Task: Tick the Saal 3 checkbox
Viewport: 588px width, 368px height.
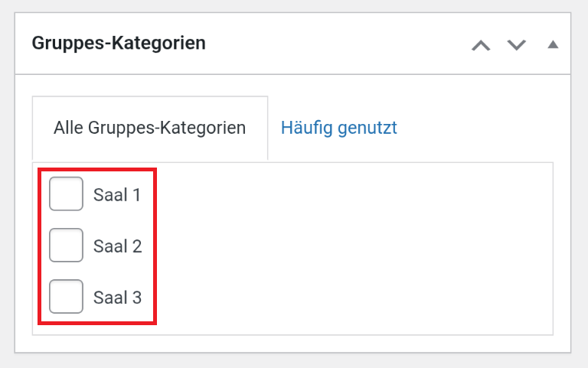Action: click(x=66, y=297)
